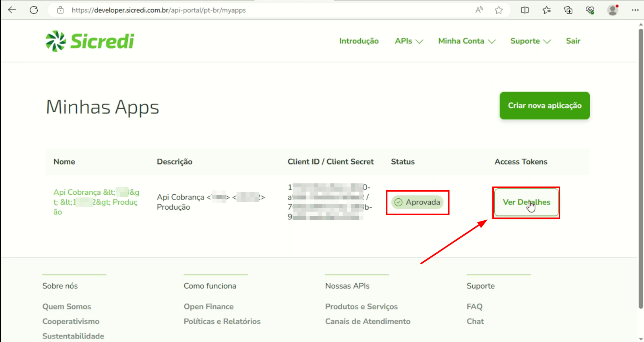The height and width of the screenshot is (342, 644).
Task: Open the Favorites list icon
Action: click(547, 10)
